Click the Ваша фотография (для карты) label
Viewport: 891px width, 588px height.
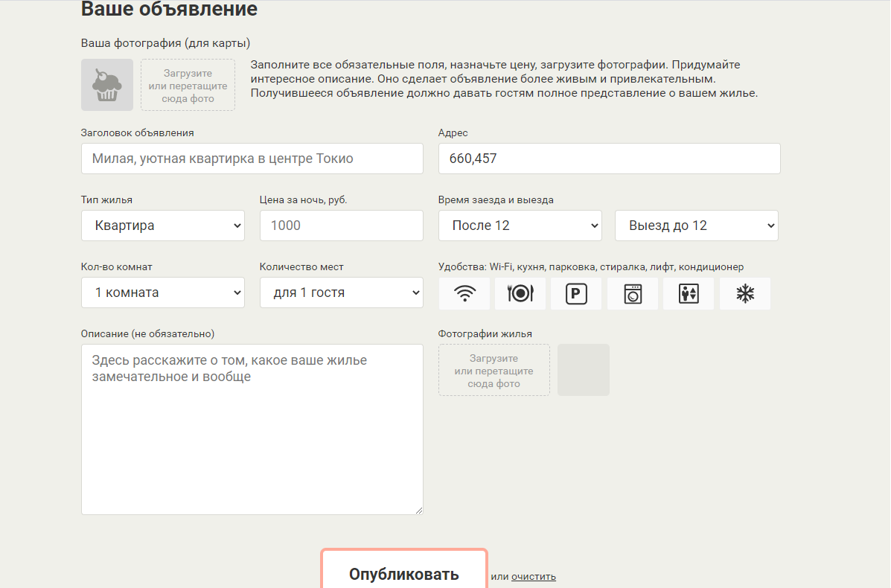click(165, 43)
